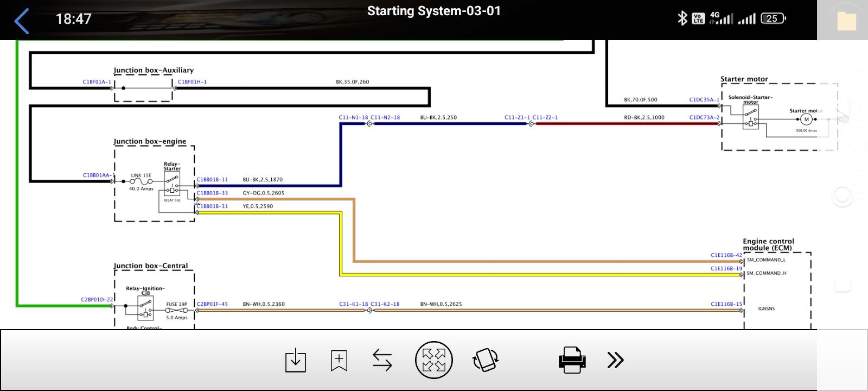Tap the clock reading 18:47

point(73,19)
